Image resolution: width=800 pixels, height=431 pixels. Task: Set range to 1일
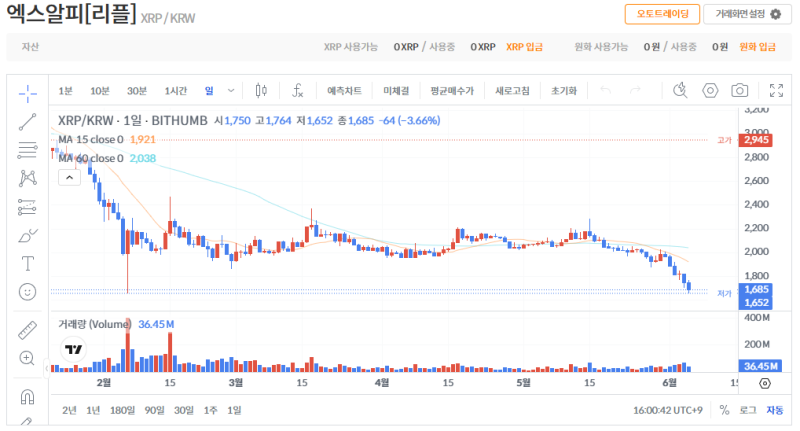[234, 410]
